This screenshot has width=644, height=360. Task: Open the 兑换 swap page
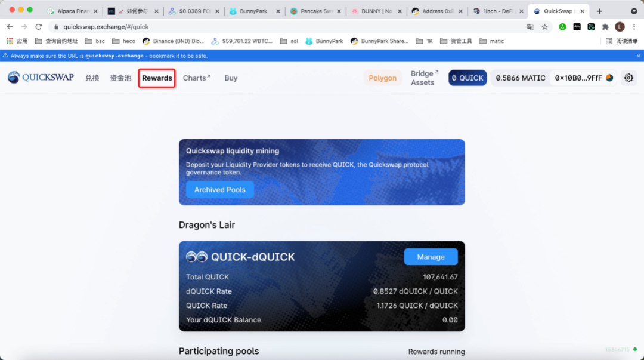coord(92,78)
